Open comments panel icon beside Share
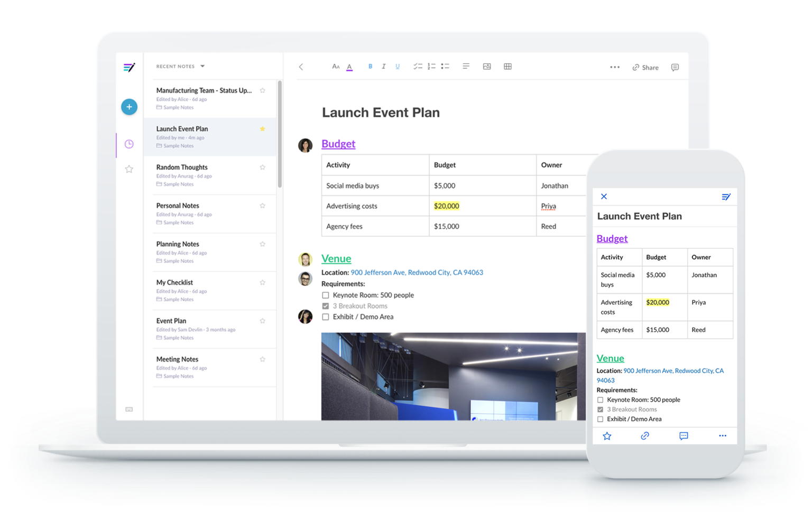The image size is (812, 512). [x=675, y=68]
